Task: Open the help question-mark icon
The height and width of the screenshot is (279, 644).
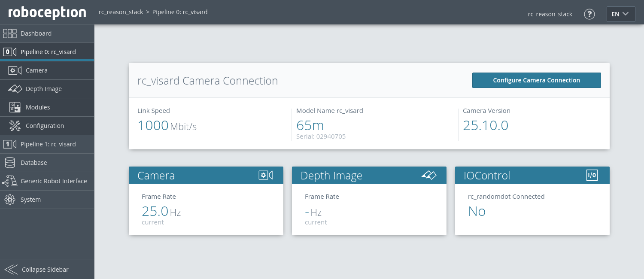Action: (x=589, y=14)
